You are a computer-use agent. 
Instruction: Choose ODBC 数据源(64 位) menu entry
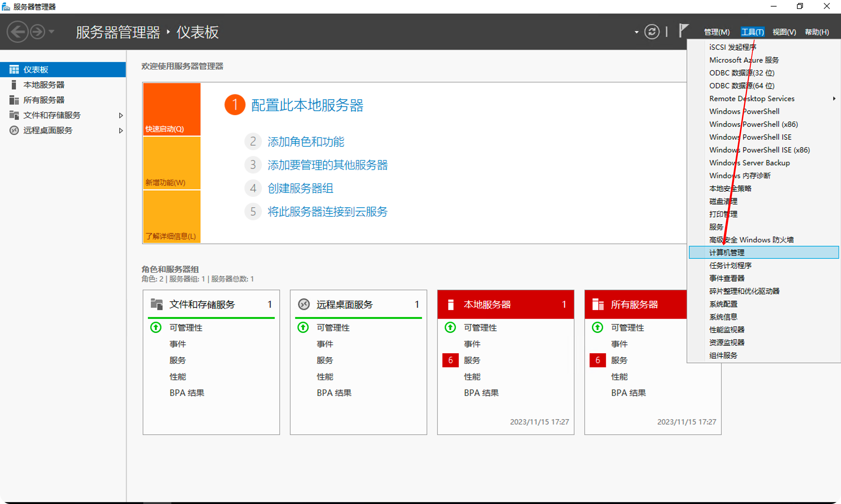764,86
